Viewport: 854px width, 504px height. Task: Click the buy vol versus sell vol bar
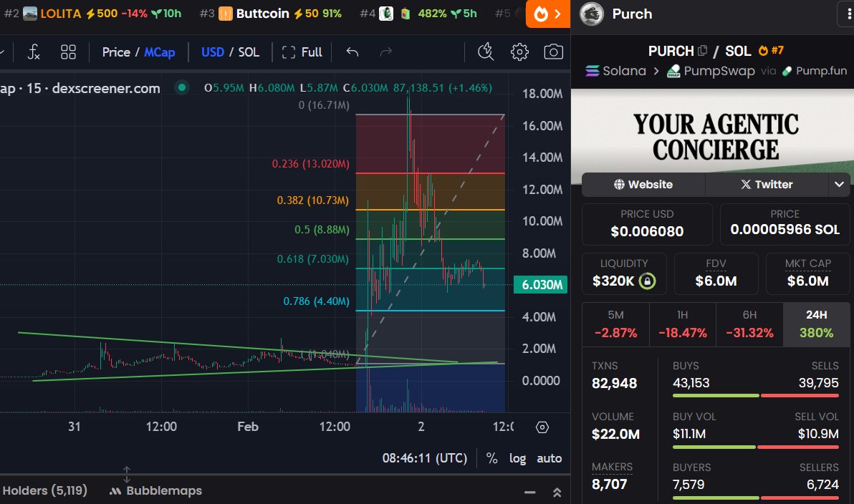click(755, 447)
